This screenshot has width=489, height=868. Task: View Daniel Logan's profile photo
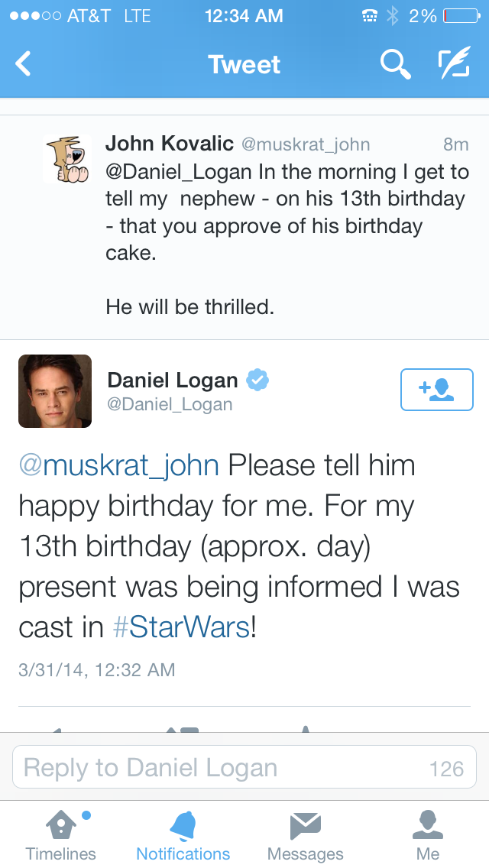(x=55, y=390)
